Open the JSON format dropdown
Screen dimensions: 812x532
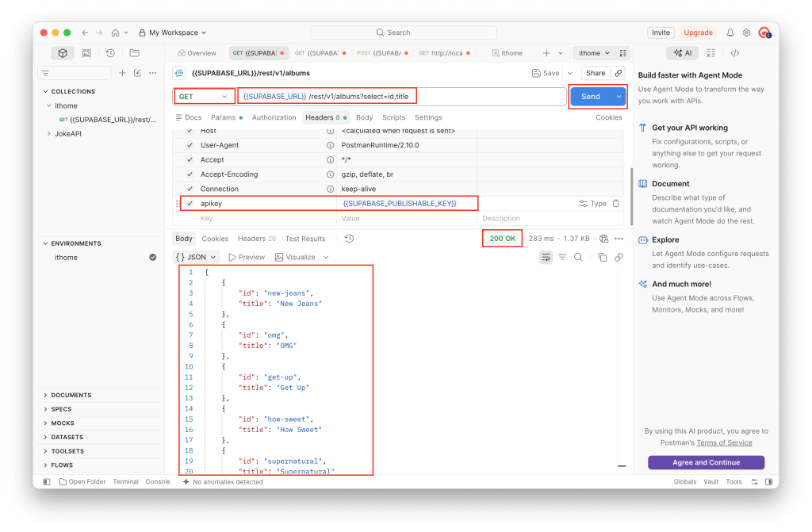(196, 257)
